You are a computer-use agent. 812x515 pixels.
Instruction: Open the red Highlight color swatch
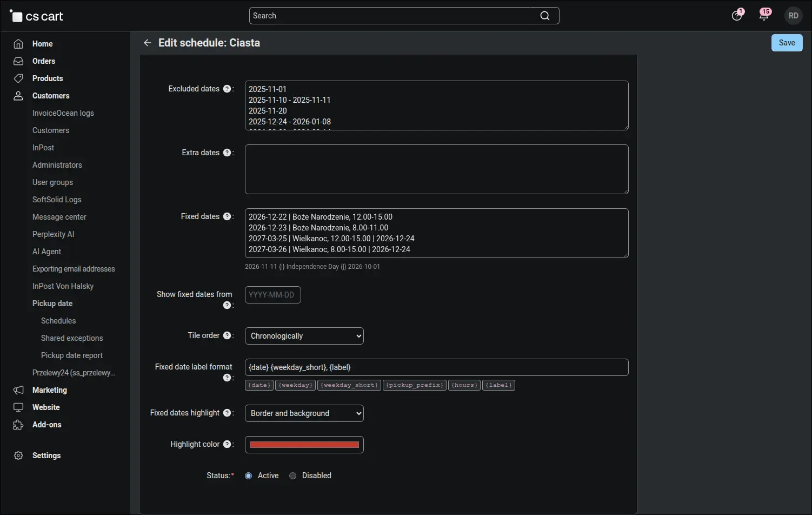pos(304,445)
